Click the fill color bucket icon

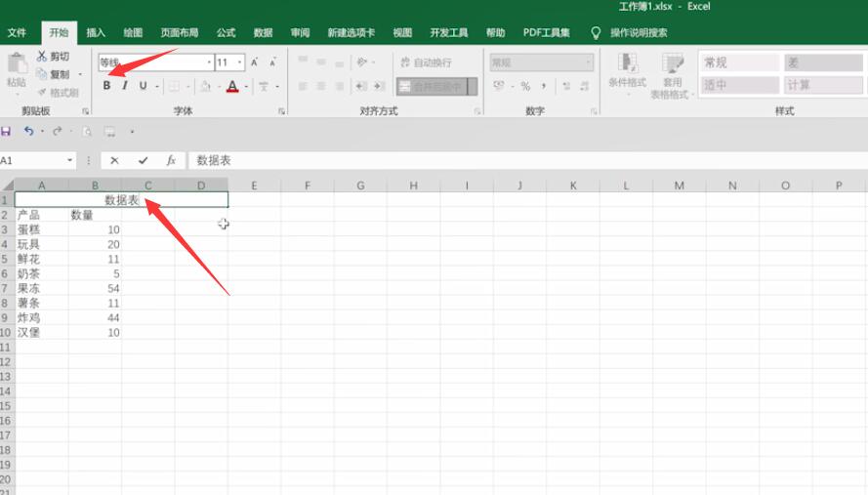[x=205, y=86]
